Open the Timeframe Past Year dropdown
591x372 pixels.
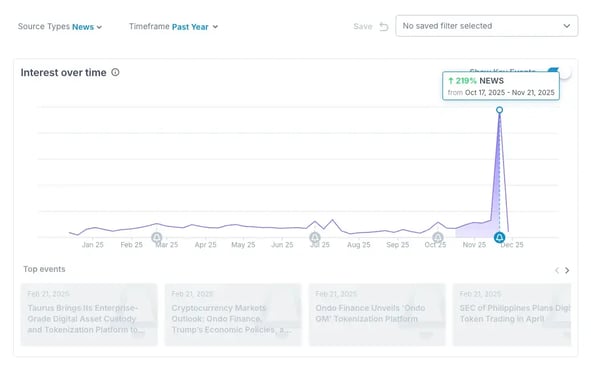pyautogui.click(x=173, y=27)
